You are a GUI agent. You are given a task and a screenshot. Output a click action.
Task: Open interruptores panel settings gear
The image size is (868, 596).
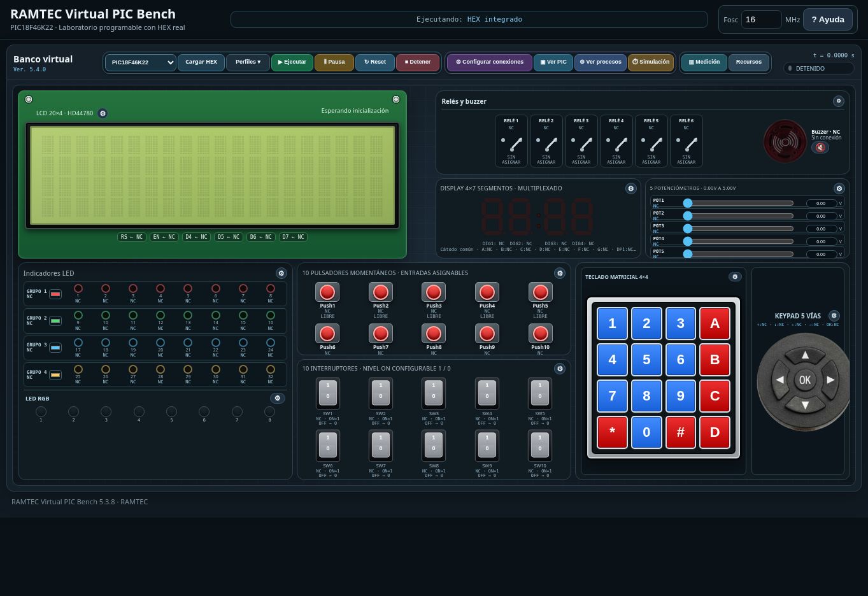tap(559, 369)
